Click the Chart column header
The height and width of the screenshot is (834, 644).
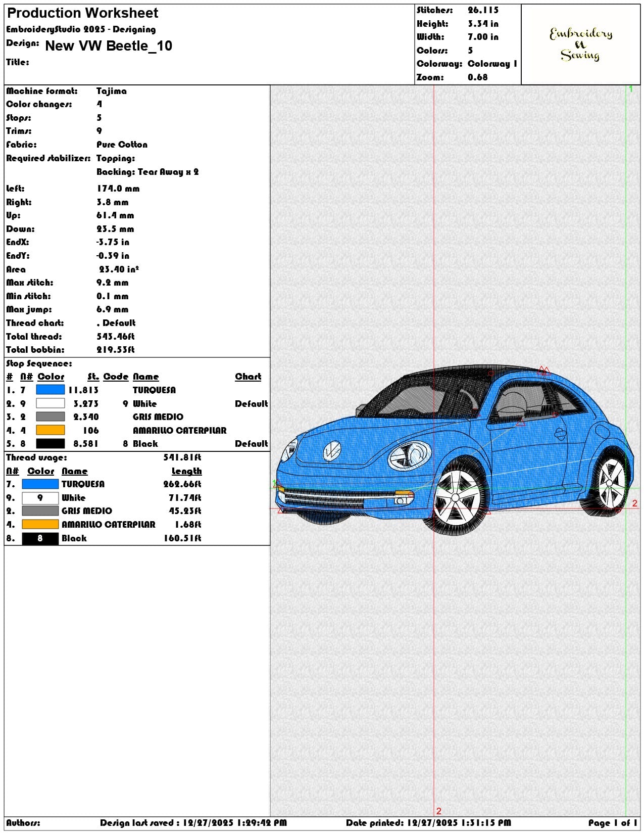pyautogui.click(x=248, y=377)
